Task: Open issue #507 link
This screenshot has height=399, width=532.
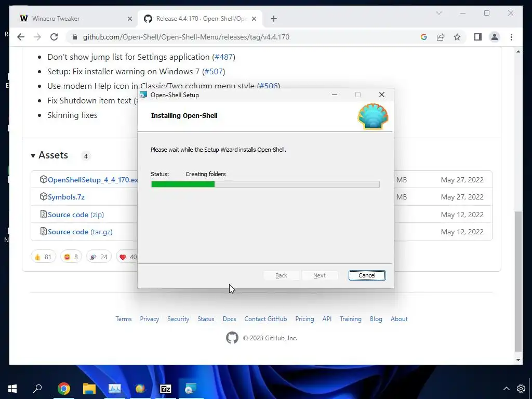Action: tap(214, 72)
